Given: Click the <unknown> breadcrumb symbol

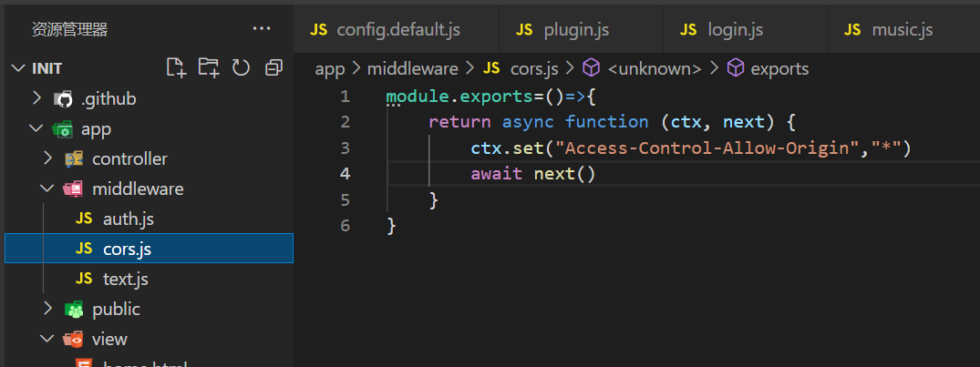Looking at the screenshot, I should coord(655,68).
